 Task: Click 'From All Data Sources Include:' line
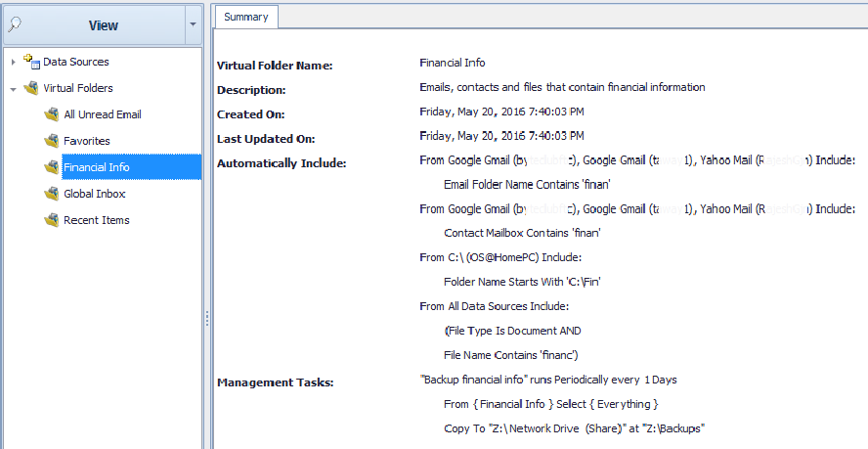(494, 306)
